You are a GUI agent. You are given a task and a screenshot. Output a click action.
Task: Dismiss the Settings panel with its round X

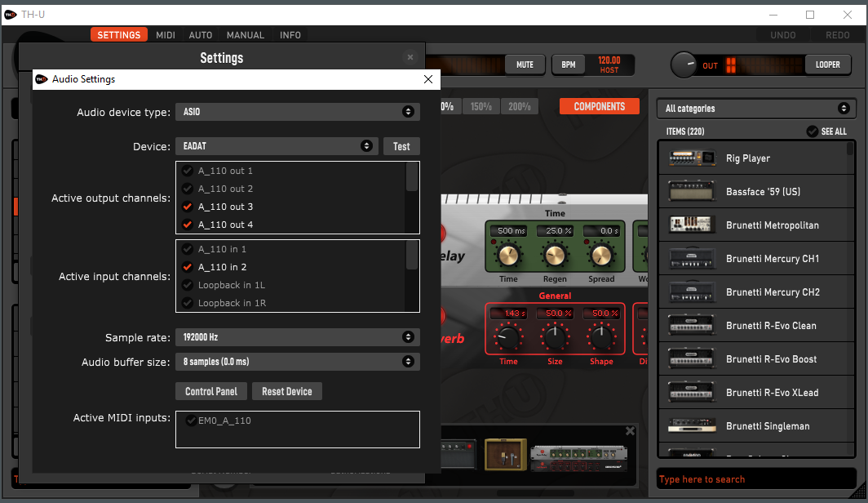click(410, 57)
